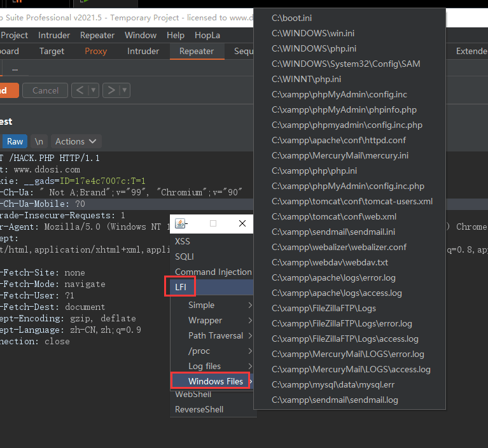Choose C:\xampp\MercuryMail\LOGS\error.log payload
Image resolution: width=488 pixels, height=448 pixels.
[349, 354]
